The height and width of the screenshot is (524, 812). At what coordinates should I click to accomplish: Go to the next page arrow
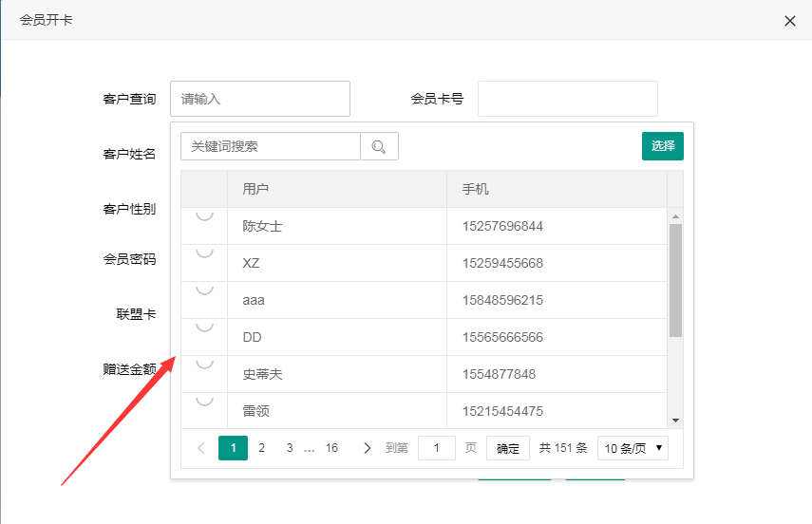pos(367,448)
